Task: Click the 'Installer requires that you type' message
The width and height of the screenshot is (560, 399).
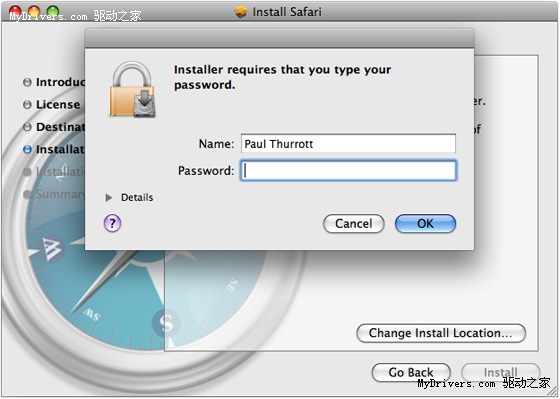Action: pos(282,77)
